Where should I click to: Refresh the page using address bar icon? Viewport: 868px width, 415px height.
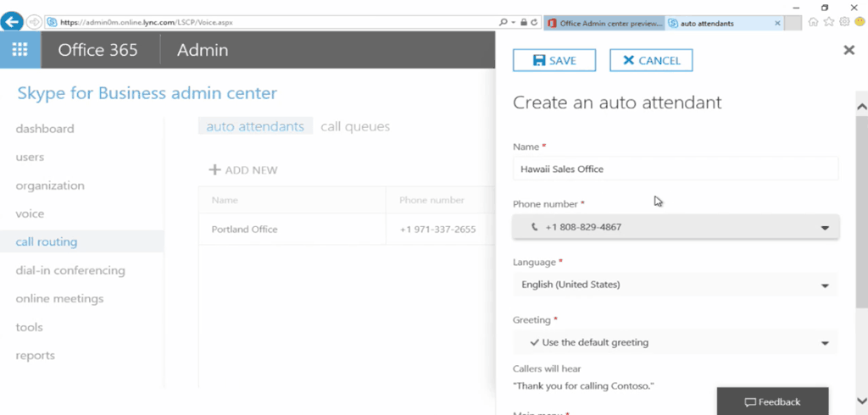pyautogui.click(x=534, y=22)
